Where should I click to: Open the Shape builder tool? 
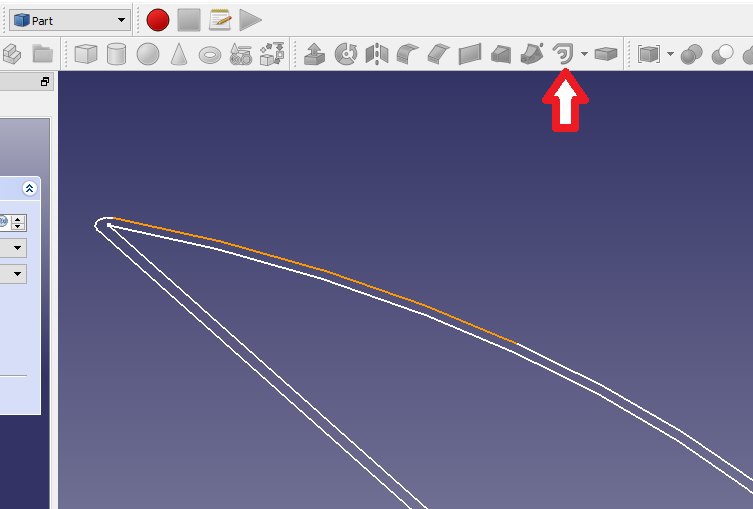(x=272, y=54)
